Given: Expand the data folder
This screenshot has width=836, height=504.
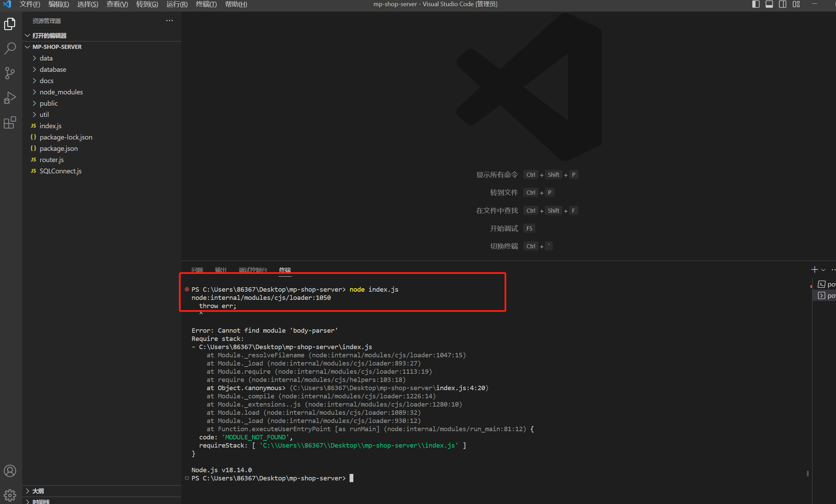Looking at the screenshot, I should 34,58.
